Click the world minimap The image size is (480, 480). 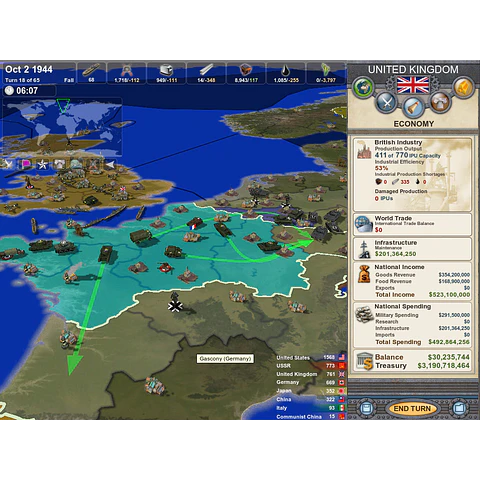click(62, 127)
